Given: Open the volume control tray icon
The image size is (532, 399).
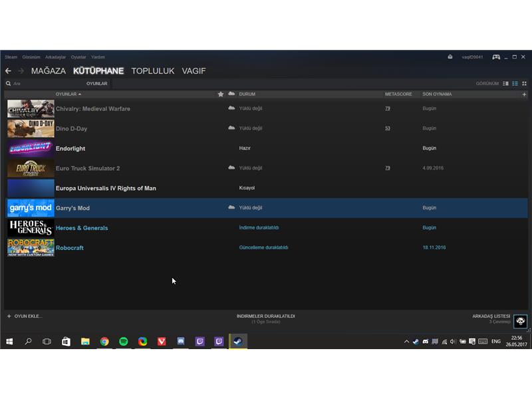Looking at the screenshot, I should [453, 342].
